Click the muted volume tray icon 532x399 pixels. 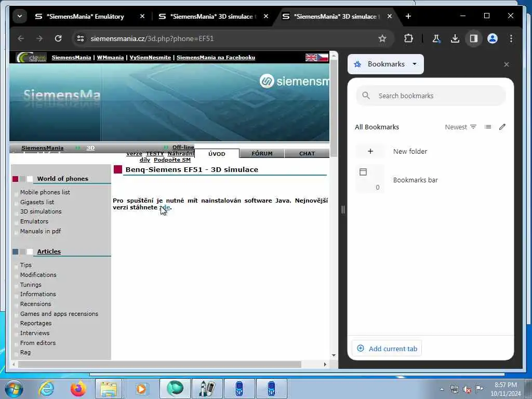coord(467,389)
